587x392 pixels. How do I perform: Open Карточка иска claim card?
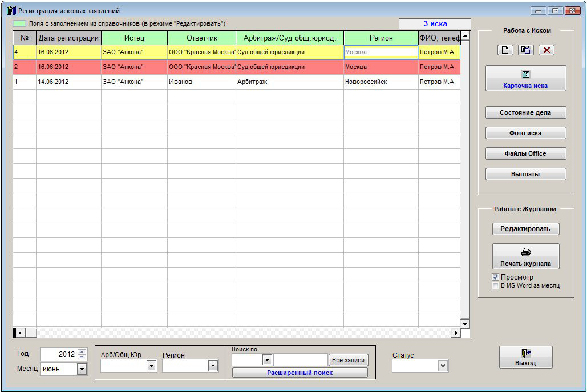pos(525,78)
